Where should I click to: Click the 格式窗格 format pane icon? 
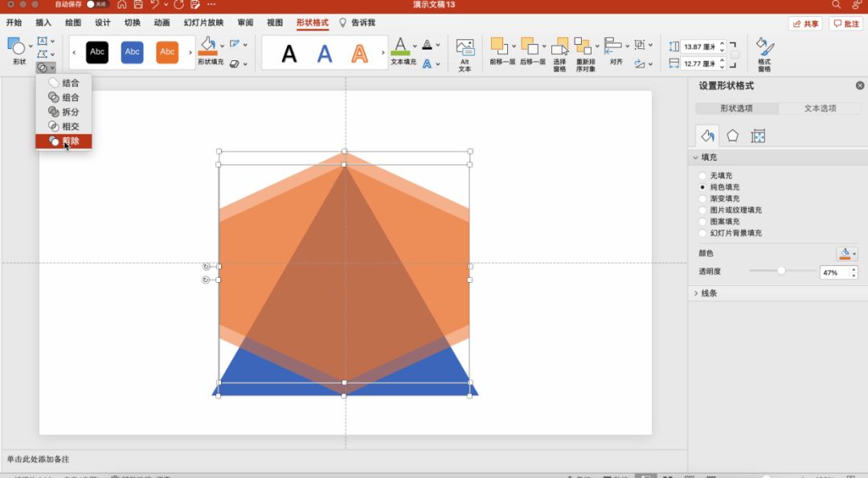(x=764, y=50)
